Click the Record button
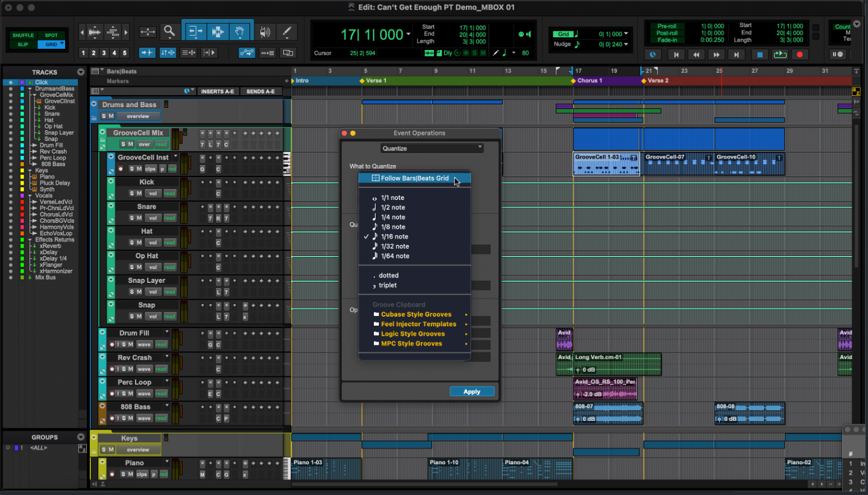The image size is (868, 495). point(800,55)
